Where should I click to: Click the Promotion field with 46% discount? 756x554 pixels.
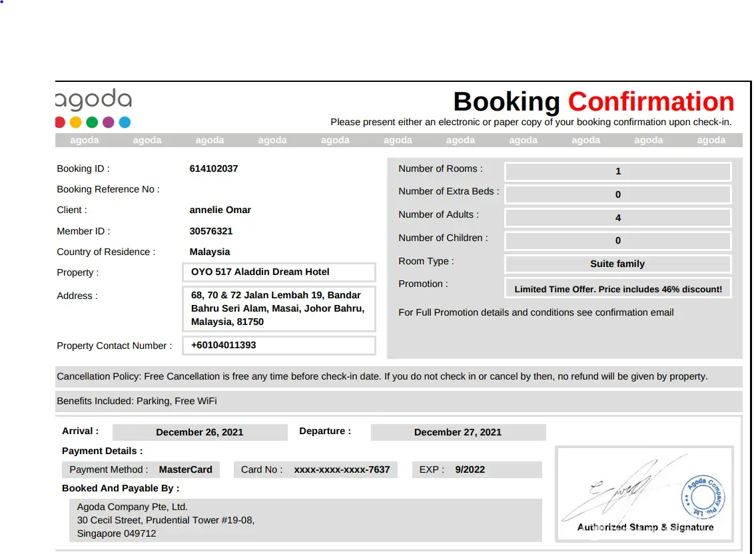pos(617,289)
